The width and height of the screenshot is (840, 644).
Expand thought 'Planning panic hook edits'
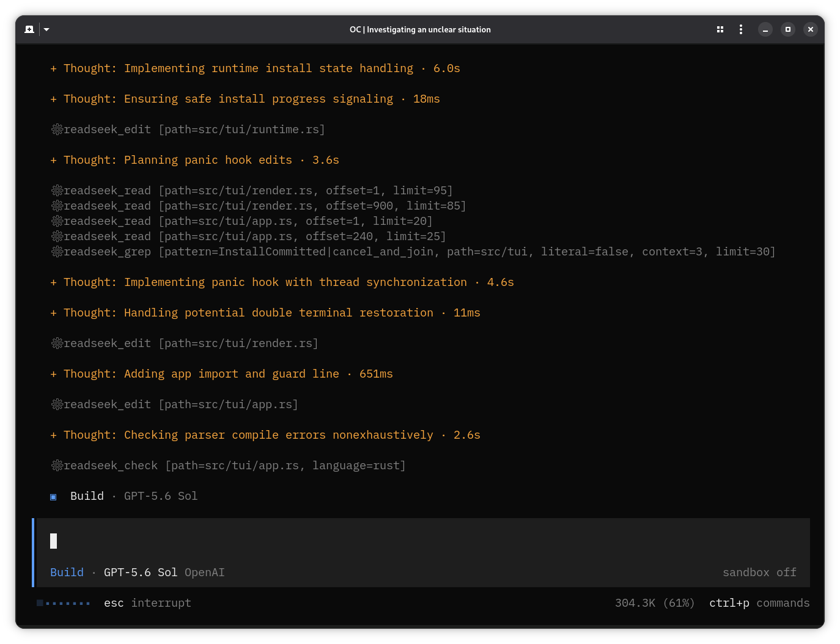pyautogui.click(x=194, y=160)
